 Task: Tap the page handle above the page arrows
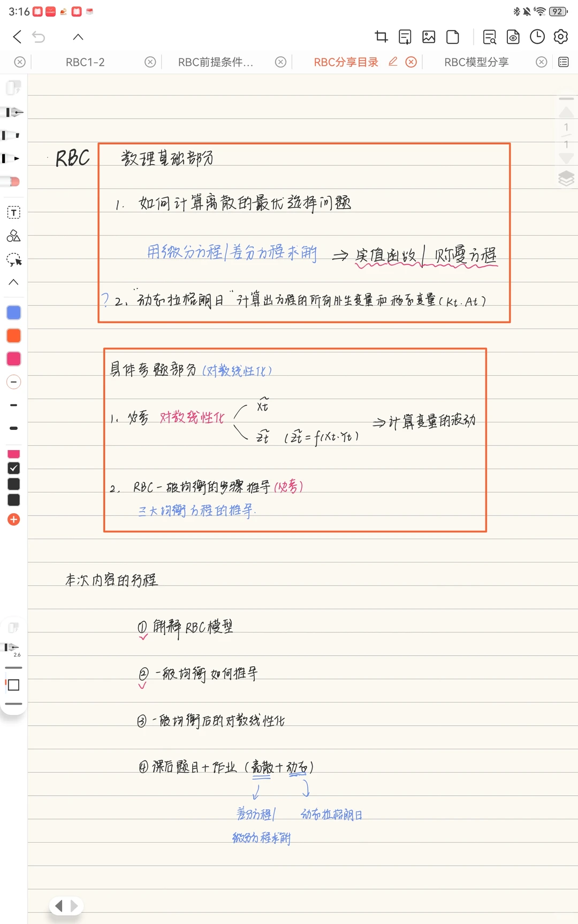tap(566, 99)
